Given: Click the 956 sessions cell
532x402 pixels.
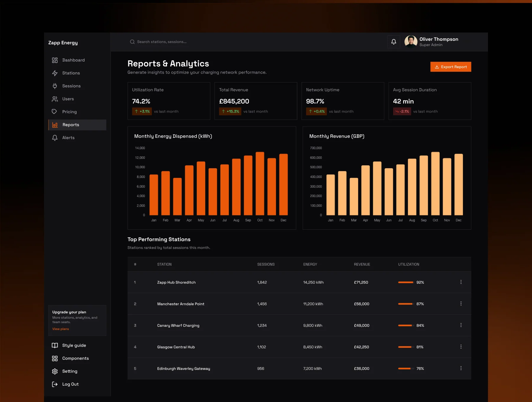Looking at the screenshot, I should 261,369.
